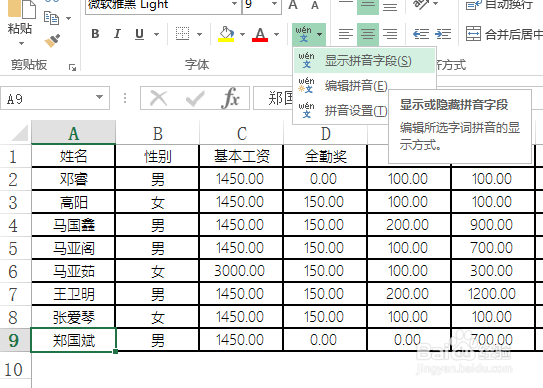Click cell containing 高阳
The image size is (543, 388).
click(x=73, y=202)
